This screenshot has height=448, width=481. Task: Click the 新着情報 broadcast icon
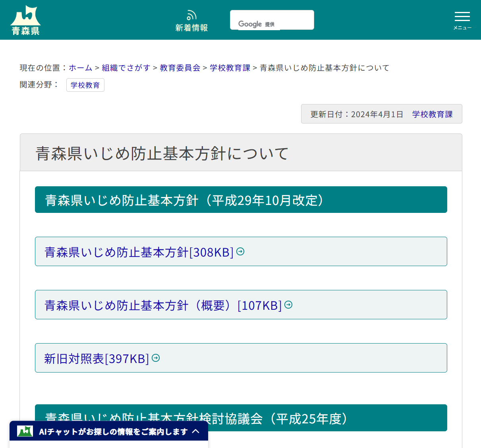point(191,15)
